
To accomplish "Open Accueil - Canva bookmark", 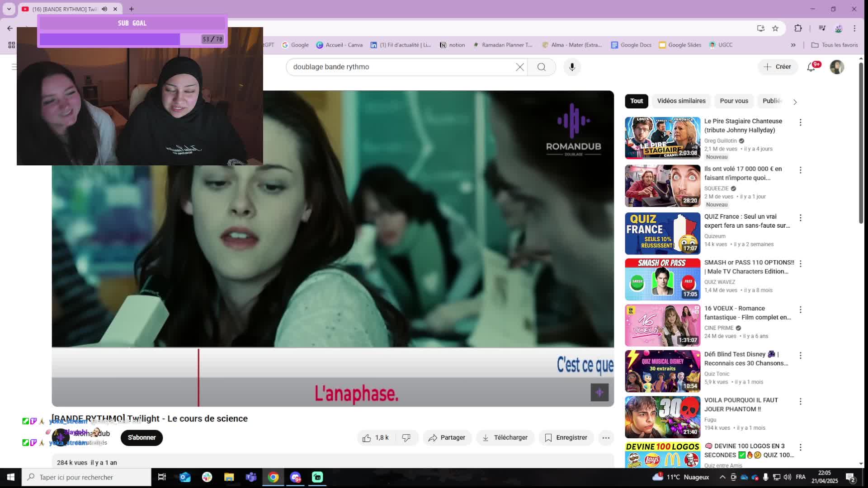I will [x=340, y=45].
